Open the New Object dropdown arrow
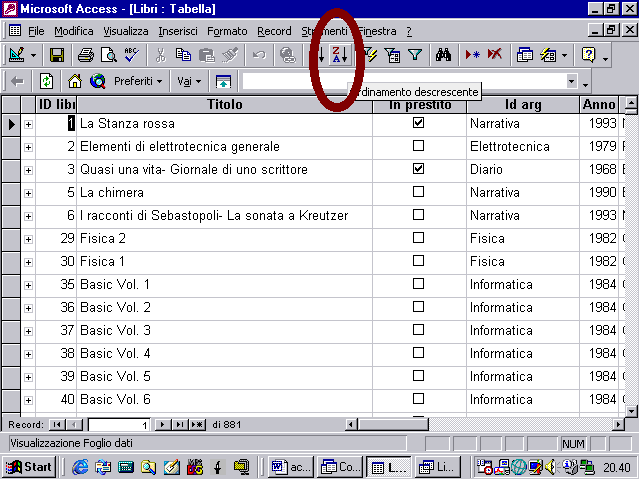This screenshot has width=639, height=479. pos(564,55)
